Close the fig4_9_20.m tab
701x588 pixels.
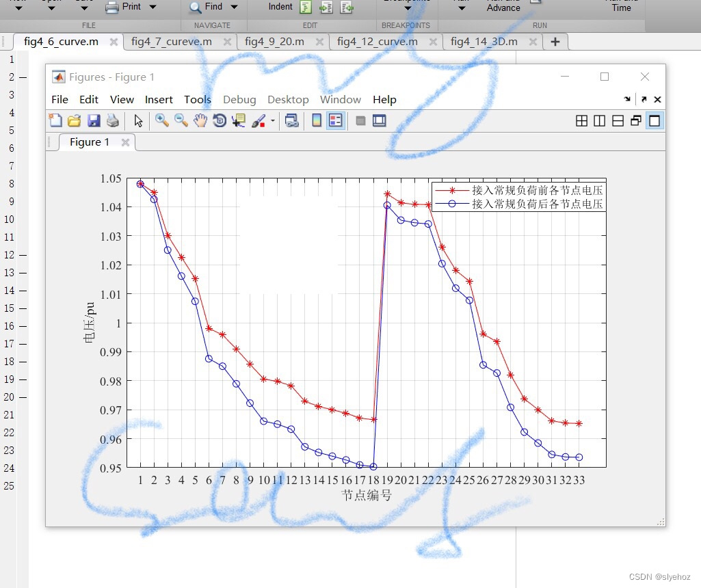pos(319,42)
